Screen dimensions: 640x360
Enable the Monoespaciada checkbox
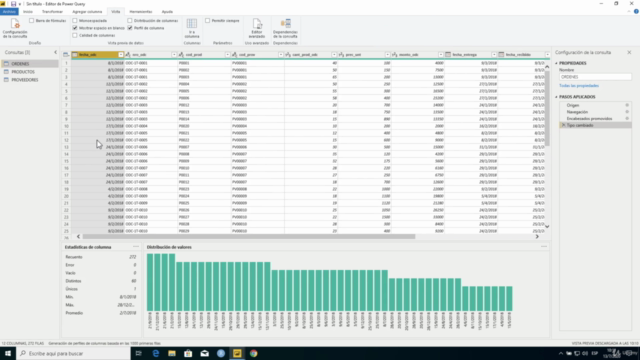[x=75, y=20]
